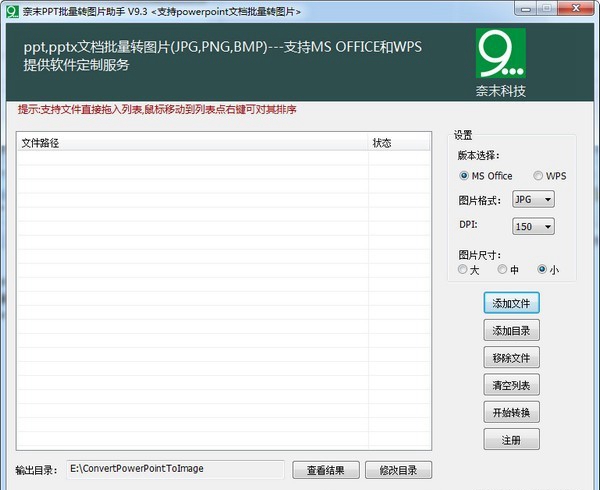Viewport: 600px width, 490px height.
Task: Click the 状态 column header
Action: pos(399,143)
